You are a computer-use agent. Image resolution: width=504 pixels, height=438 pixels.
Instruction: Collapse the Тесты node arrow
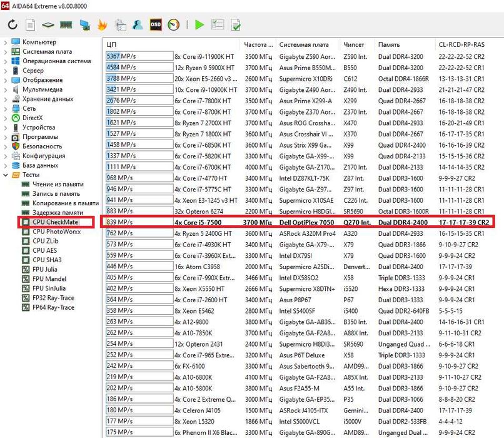(x=5, y=175)
